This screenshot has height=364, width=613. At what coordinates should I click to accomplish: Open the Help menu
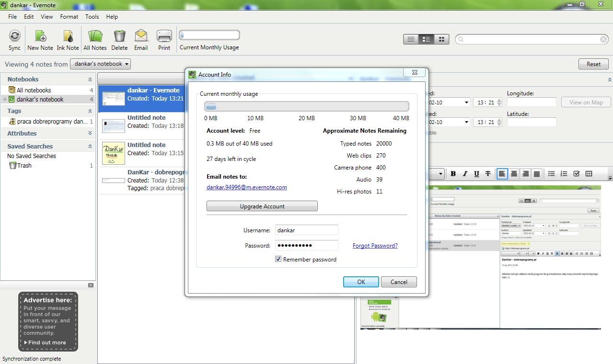[112, 16]
